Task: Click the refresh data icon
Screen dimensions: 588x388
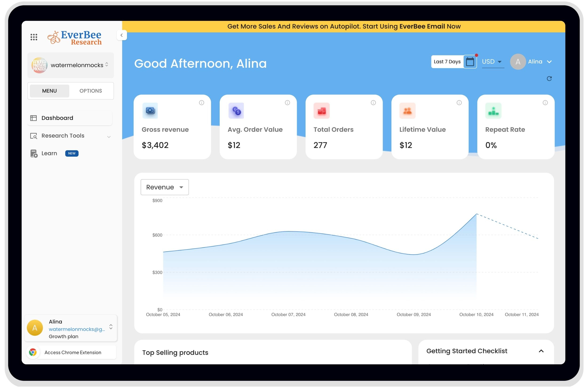Action: coord(549,79)
